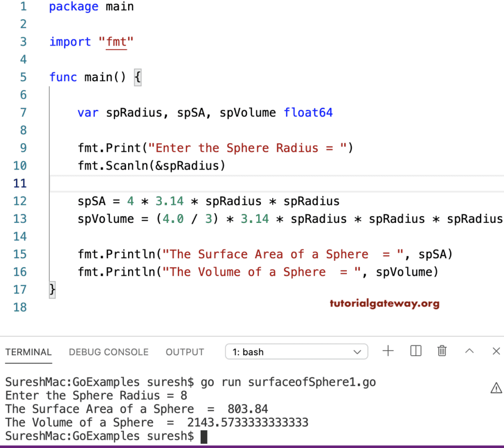Click the underlined "fmt" import link

point(117,41)
